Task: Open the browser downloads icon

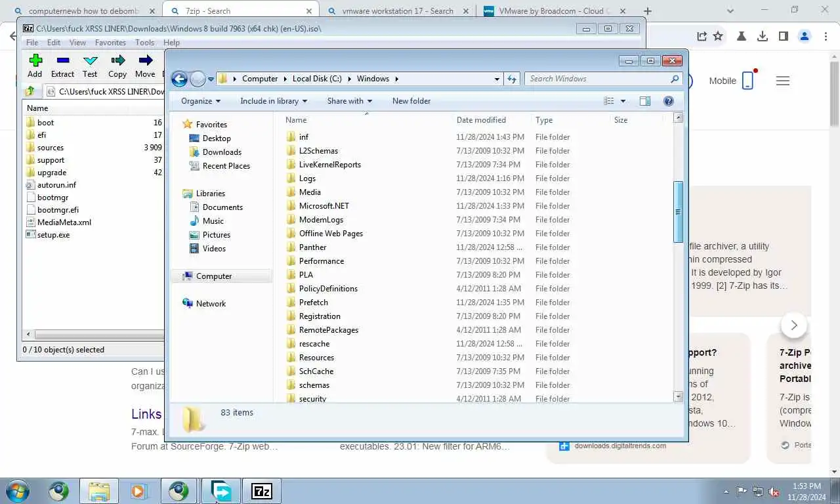Action: pyautogui.click(x=762, y=36)
